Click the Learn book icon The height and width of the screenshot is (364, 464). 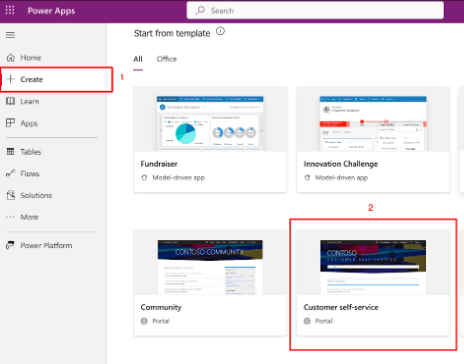pos(11,101)
